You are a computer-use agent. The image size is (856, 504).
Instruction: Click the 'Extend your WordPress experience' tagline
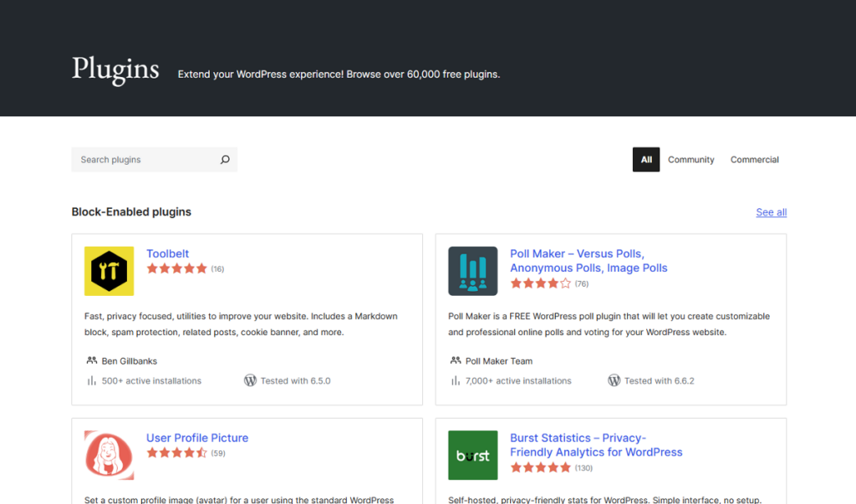(339, 74)
